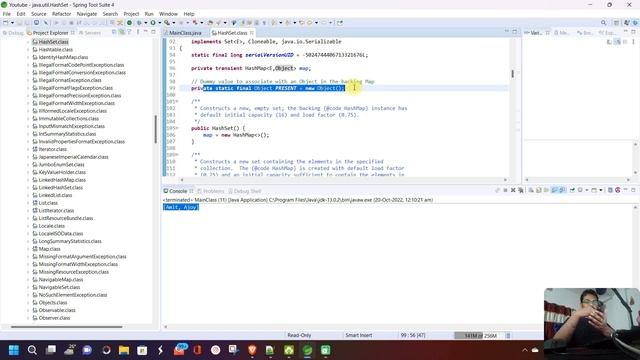This screenshot has width=640, height=360.
Task: Click the Open Perspective icon
Action: [616, 23]
